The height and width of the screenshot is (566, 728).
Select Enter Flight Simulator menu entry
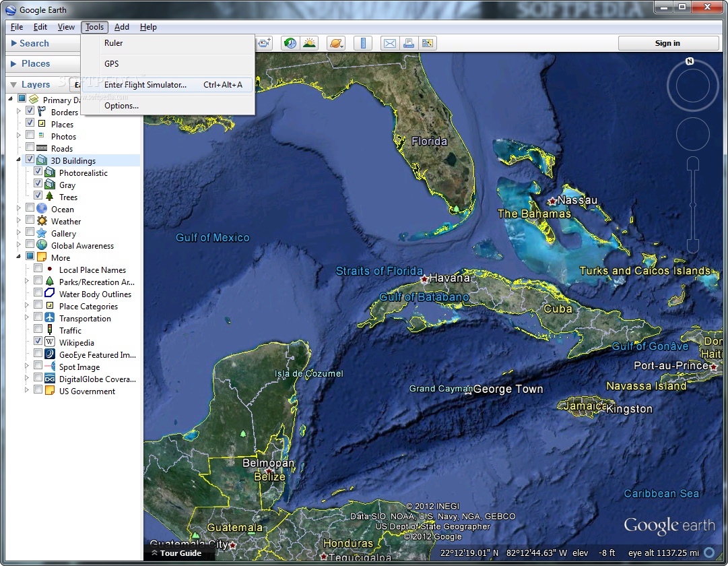[x=168, y=85]
